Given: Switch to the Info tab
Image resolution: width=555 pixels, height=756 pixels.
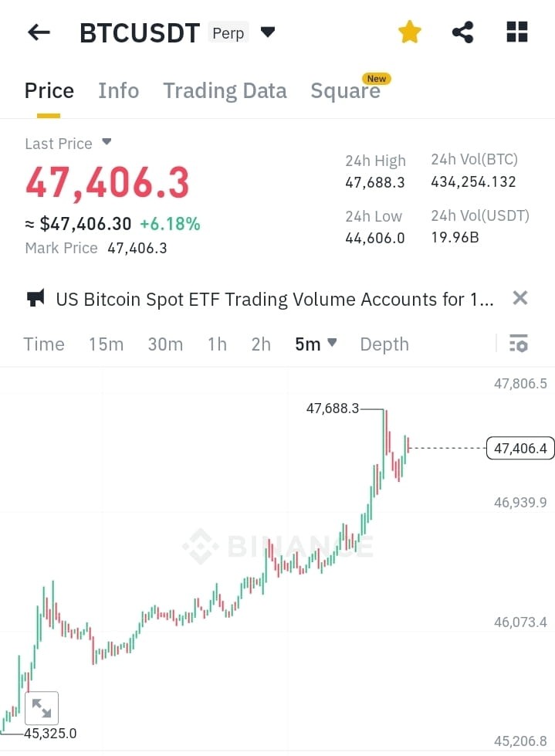Looking at the screenshot, I should (x=118, y=90).
